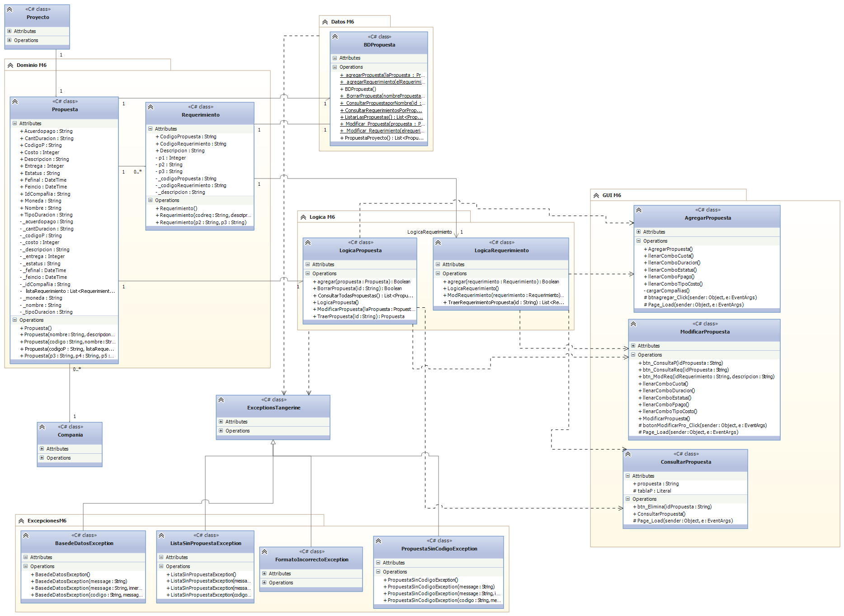Collapse the BDPropuesta class chevron icon

[335, 37]
